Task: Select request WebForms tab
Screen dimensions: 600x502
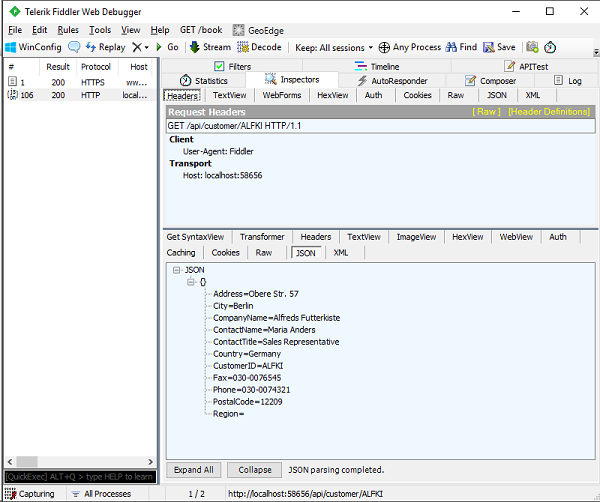Action: 282,95
